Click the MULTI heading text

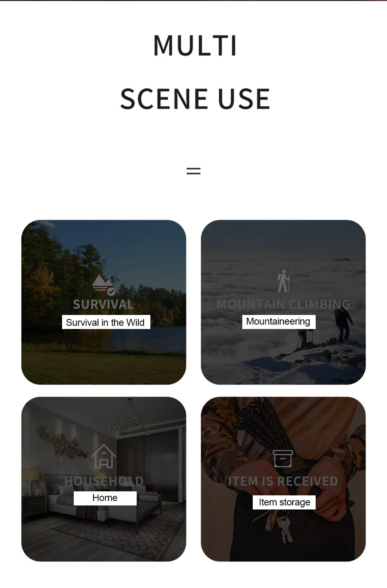pyautogui.click(x=195, y=46)
